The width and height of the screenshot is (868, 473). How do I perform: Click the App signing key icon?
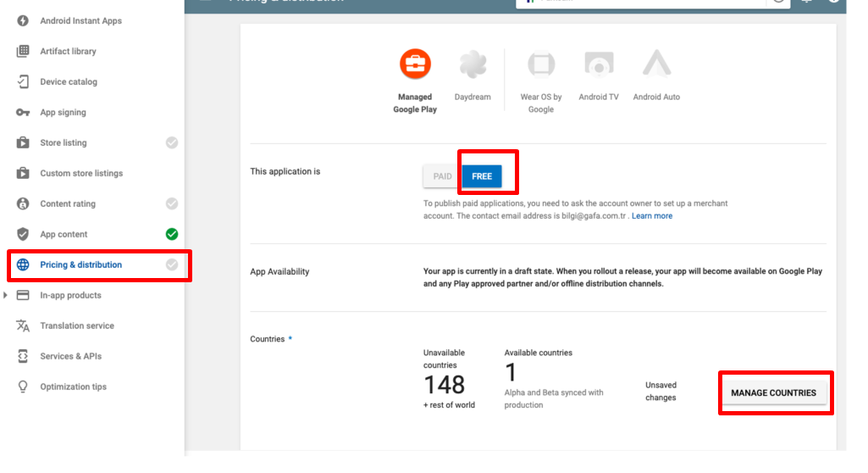coord(23,112)
